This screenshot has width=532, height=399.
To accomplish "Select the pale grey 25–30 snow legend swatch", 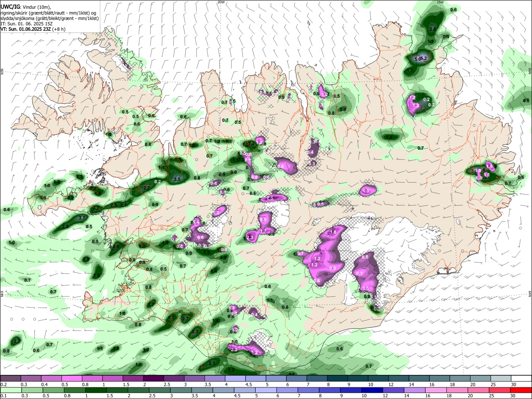I will (x=501, y=378).
